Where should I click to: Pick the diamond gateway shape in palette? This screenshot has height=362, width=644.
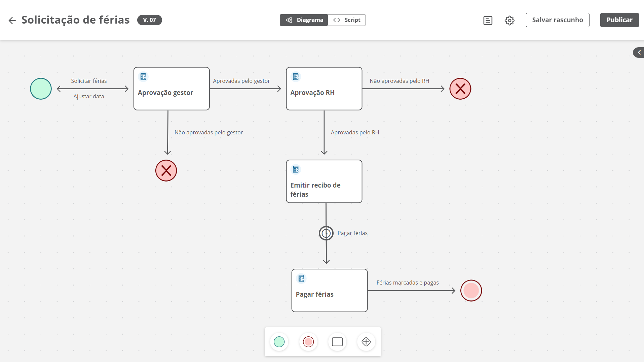coord(366,342)
